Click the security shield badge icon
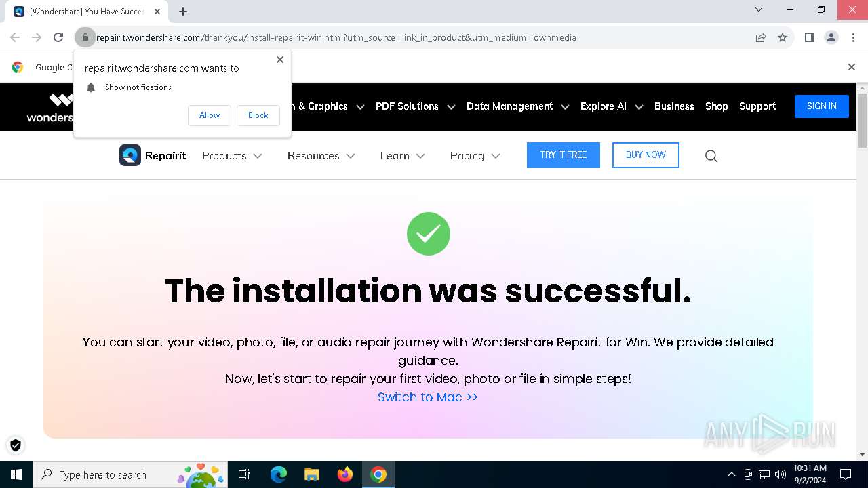This screenshot has height=488, width=868. tap(16, 445)
